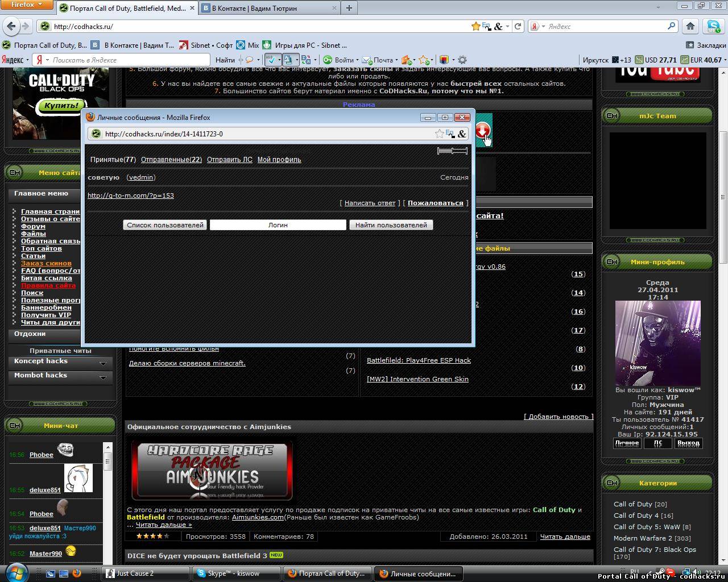Click Отправить ЛС link
728x582 pixels.
(x=230, y=160)
